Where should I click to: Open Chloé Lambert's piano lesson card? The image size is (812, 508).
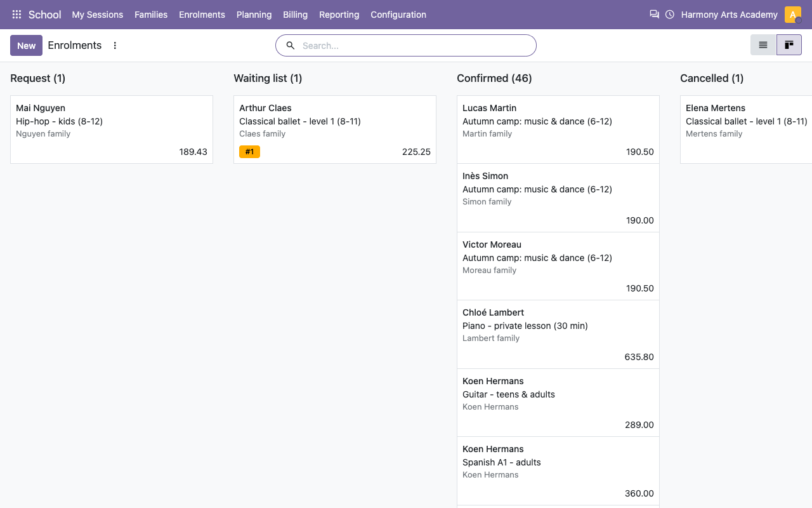[558, 334]
